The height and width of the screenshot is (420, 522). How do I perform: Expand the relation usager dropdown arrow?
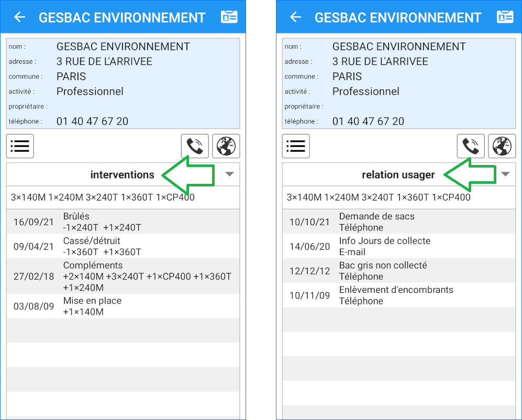pos(505,174)
